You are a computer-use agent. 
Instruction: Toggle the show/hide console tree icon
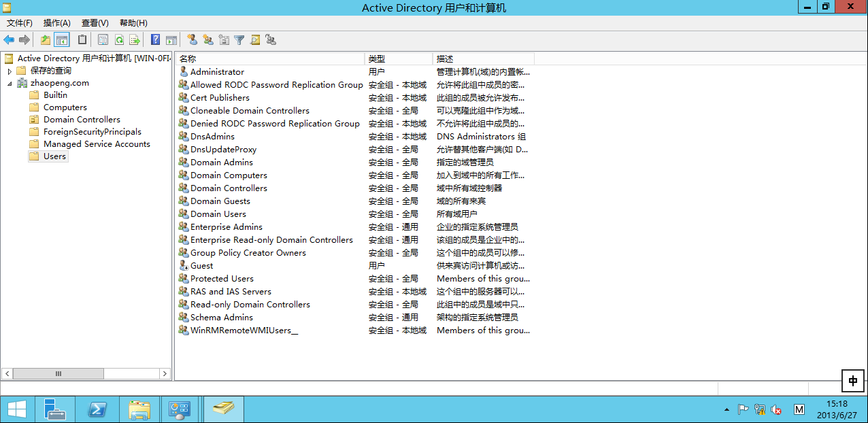coord(62,40)
